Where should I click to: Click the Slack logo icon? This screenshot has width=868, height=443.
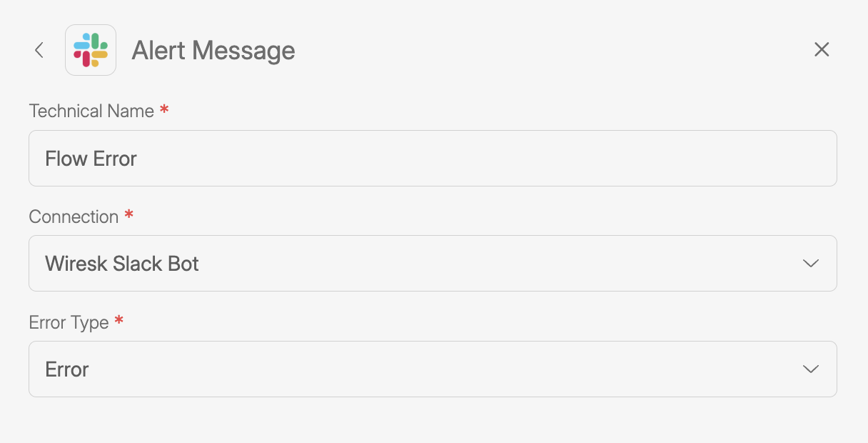click(x=91, y=50)
